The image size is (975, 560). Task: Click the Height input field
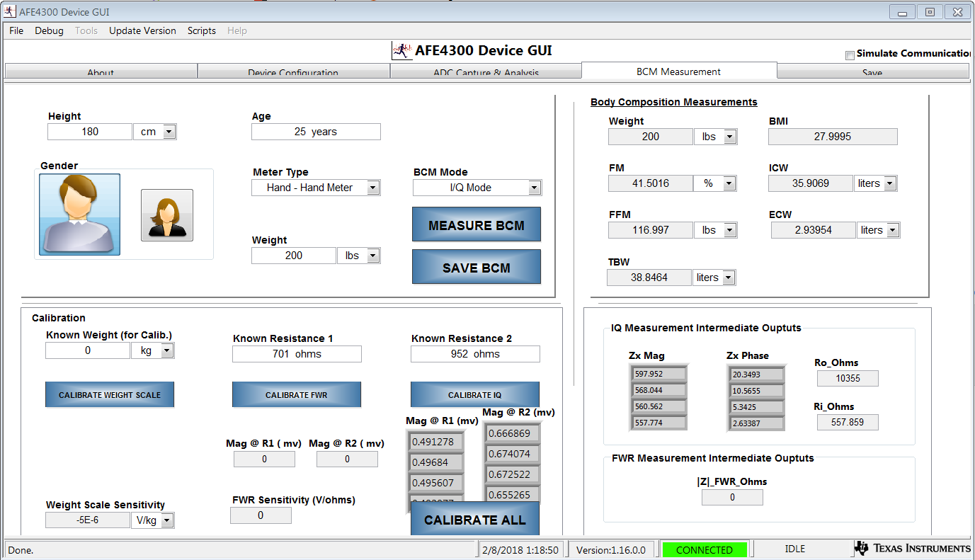(x=90, y=132)
